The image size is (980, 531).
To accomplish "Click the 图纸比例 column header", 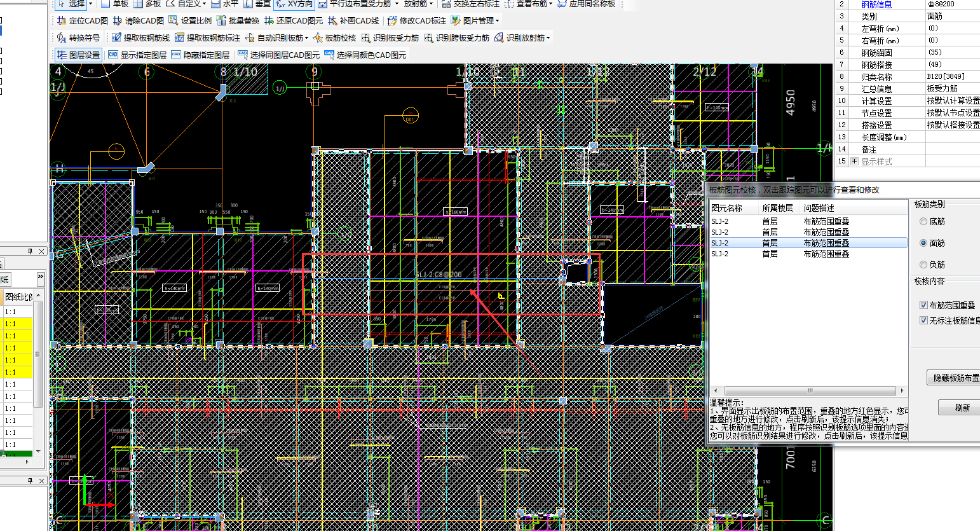I will coord(18,297).
